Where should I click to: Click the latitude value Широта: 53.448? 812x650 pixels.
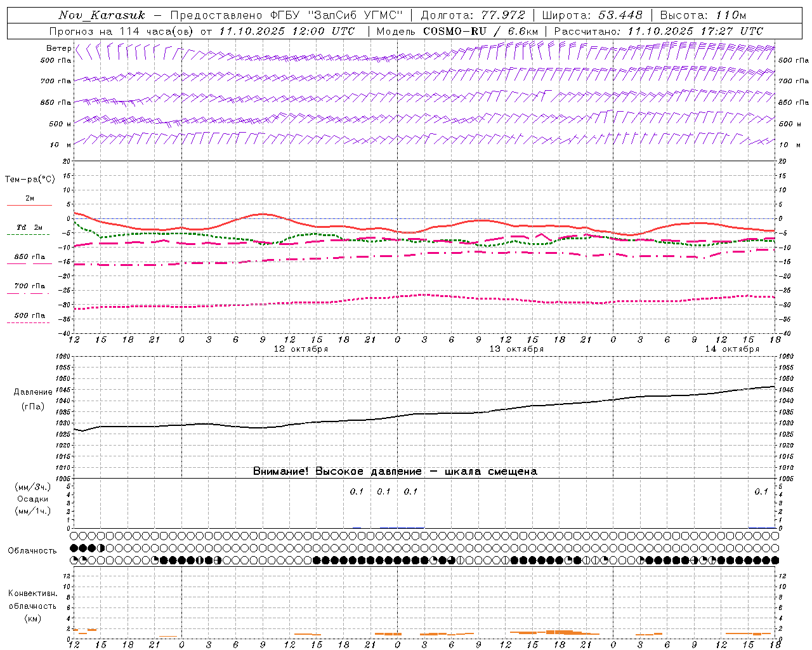(592, 15)
